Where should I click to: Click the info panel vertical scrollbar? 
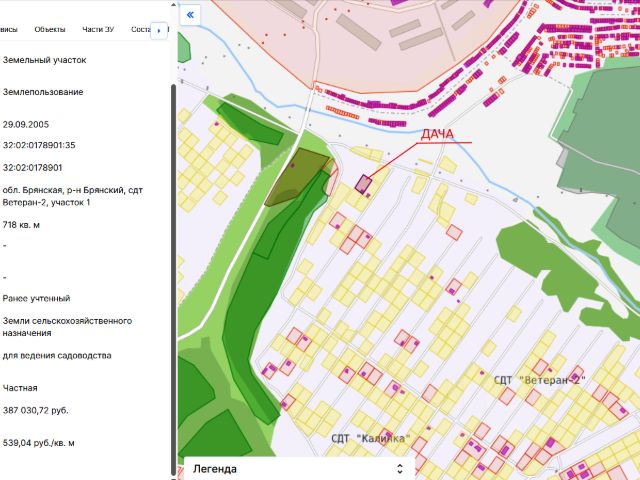pyautogui.click(x=173, y=279)
